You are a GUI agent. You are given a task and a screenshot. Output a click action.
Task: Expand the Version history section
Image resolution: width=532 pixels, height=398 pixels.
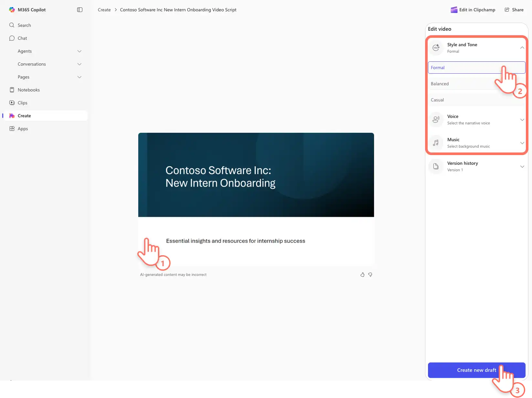476,166
